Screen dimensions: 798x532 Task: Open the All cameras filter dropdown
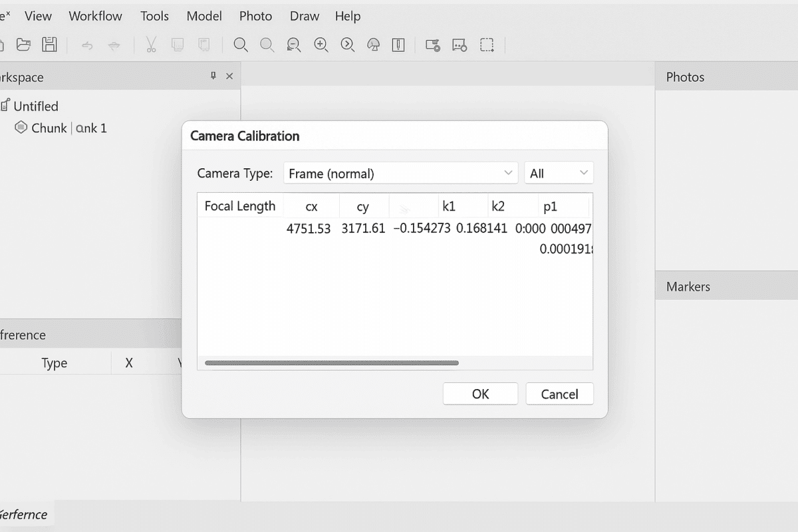(x=559, y=172)
